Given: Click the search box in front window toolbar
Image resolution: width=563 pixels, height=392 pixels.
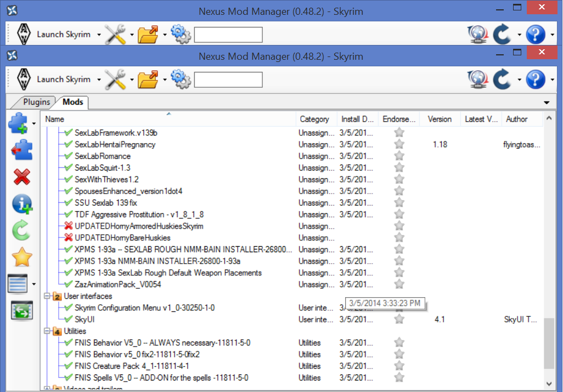Looking at the screenshot, I should tap(228, 79).
